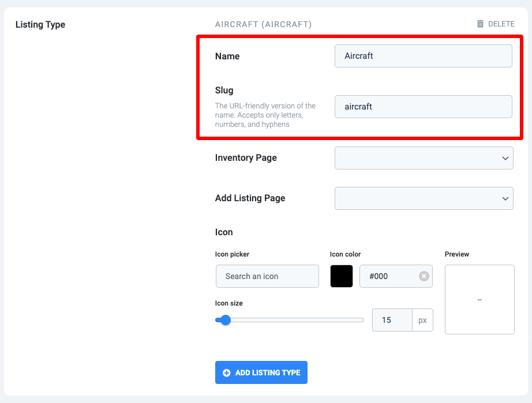Click the icon size value 15 field

[x=392, y=320]
